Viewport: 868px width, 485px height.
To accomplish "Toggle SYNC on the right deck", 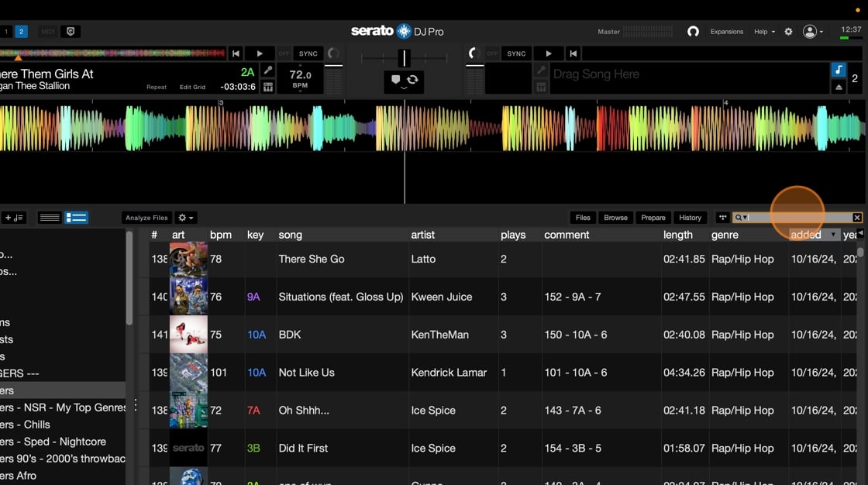I will click(516, 53).
